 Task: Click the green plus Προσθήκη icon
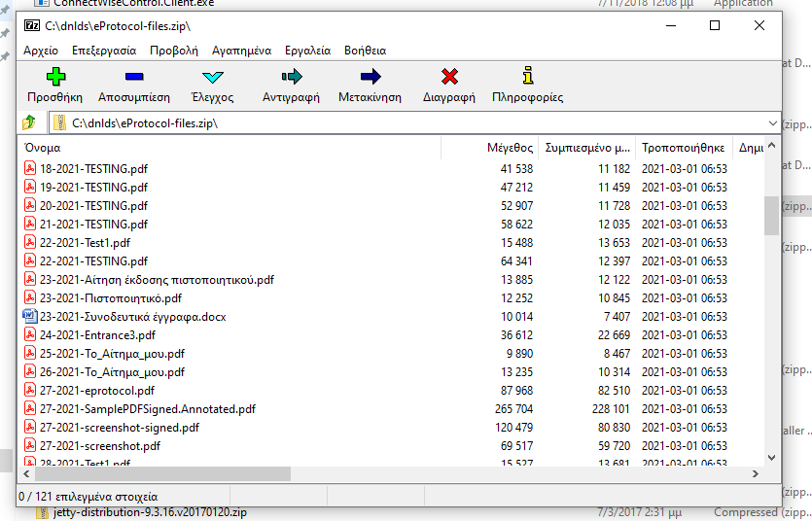pos(54,77)
